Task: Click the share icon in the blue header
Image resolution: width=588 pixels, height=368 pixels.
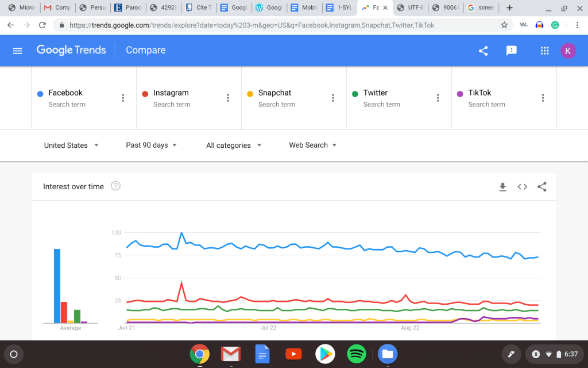Action: pyautogui.click(x=483, y=51)
